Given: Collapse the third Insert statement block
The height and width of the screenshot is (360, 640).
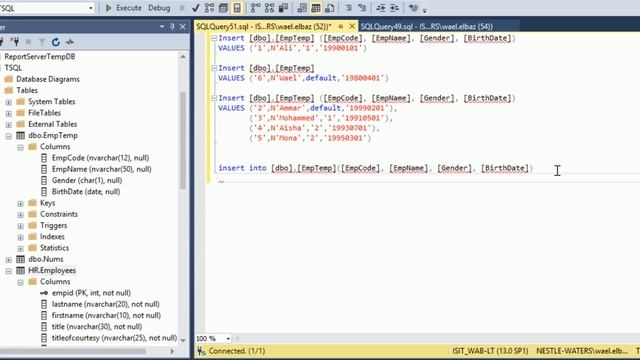Looking at the screenshot, I should tap(214, 98).
